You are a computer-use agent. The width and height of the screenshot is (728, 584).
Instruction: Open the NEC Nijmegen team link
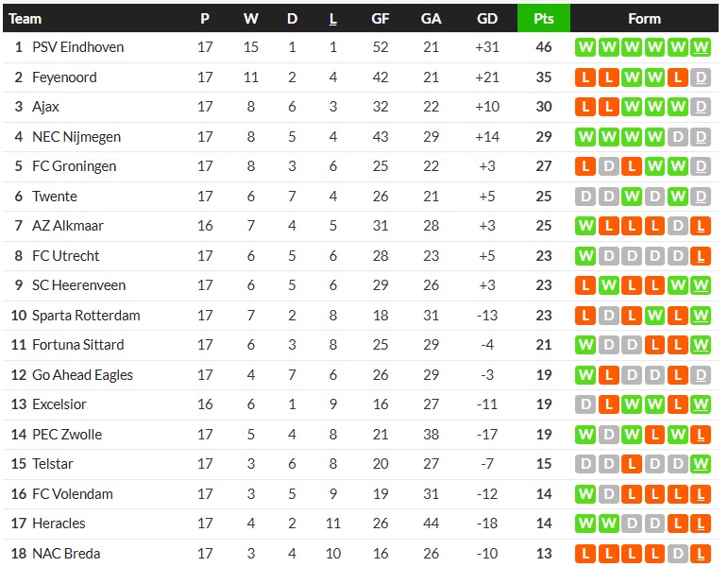[76, 137]
